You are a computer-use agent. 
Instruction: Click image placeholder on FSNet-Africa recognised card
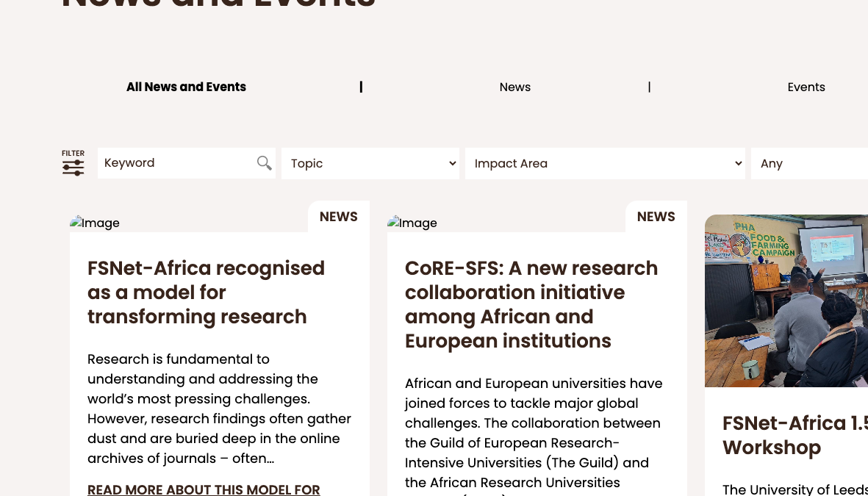click(x=95, y=223)
